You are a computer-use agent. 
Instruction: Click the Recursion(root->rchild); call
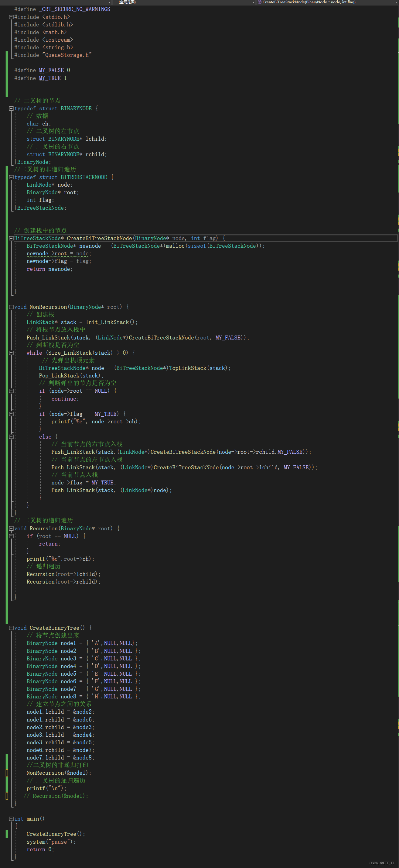tap(64, 582)
